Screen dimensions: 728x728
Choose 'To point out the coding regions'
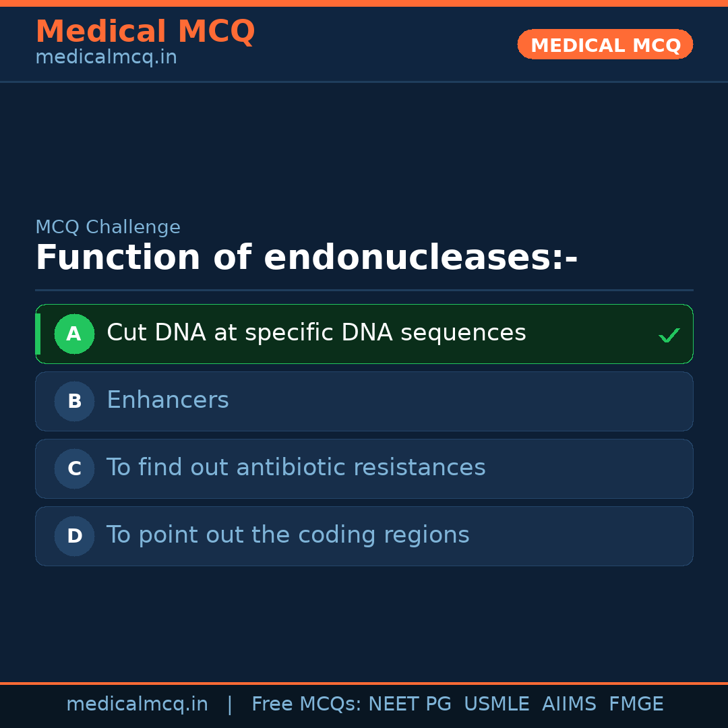click(x=288, y=535)
